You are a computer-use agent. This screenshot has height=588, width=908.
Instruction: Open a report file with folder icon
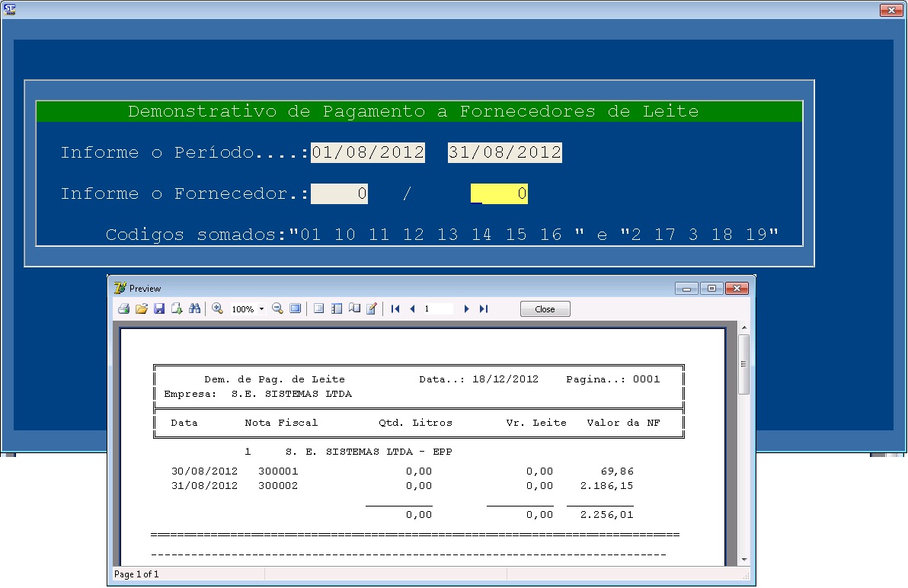(142, 309)
